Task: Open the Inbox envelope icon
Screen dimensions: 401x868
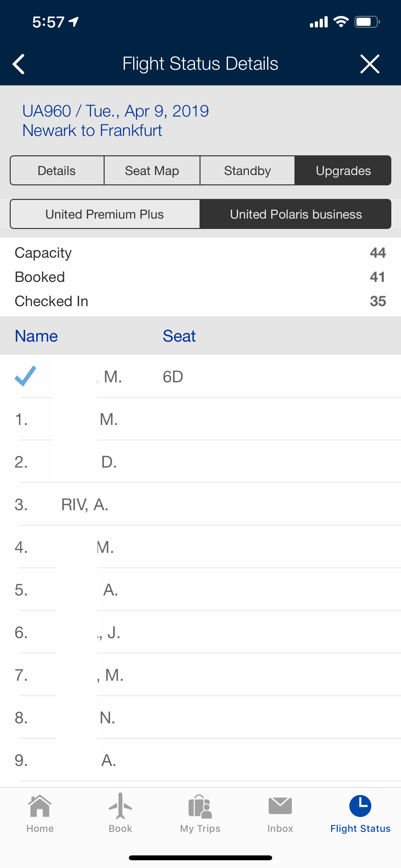Action: pyautogui.click(x=280, y=806)
